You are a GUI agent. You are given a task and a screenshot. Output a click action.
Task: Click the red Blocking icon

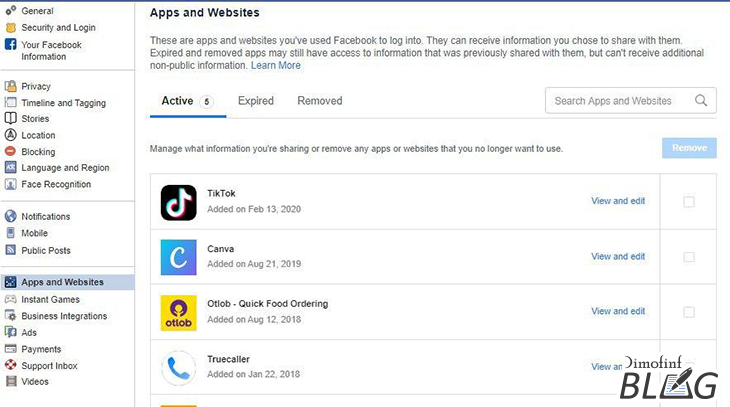(x=10, y=151)
